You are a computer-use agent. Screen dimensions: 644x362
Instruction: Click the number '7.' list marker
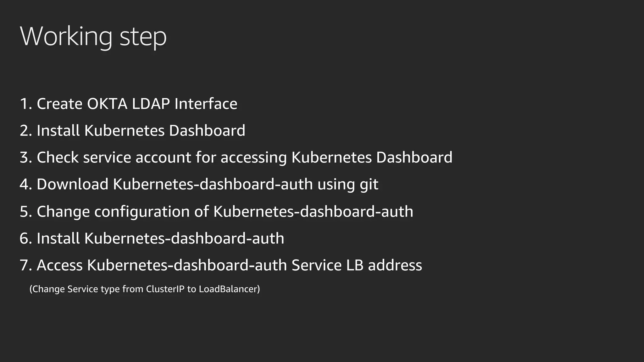26,265
